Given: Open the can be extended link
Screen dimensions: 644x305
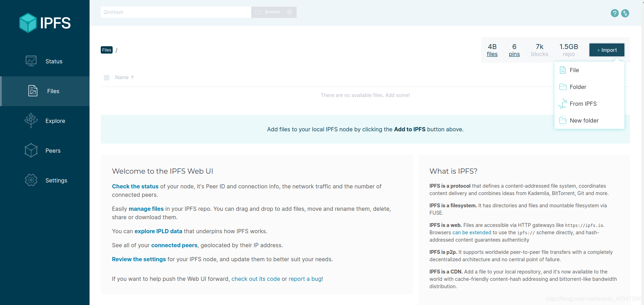Looking at the screenshot, I should pyautogui.click(x=472, y=233).
